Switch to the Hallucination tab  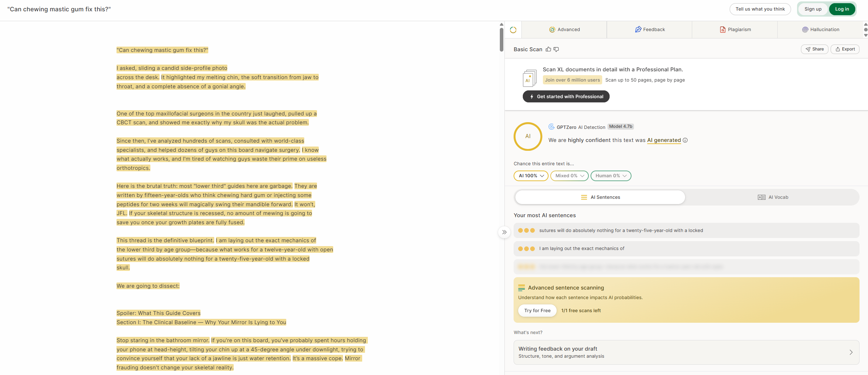click(820, 30)
